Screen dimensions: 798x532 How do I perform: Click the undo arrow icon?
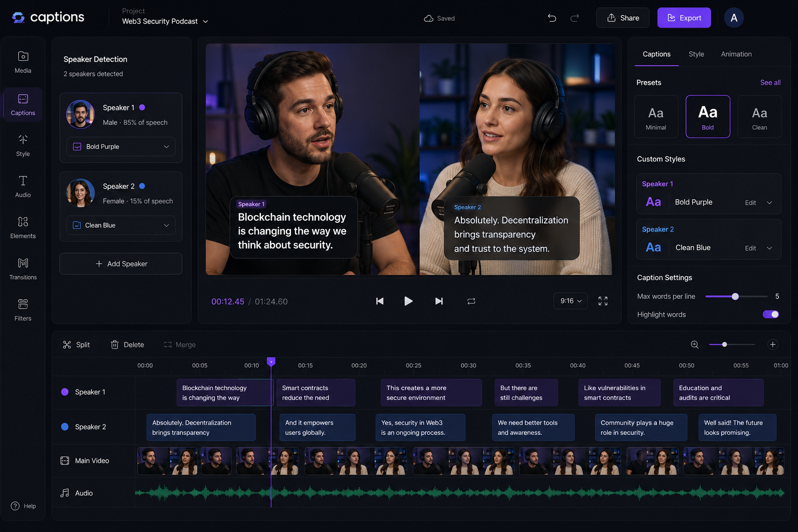pyautogui.click(x=552, y=18)
